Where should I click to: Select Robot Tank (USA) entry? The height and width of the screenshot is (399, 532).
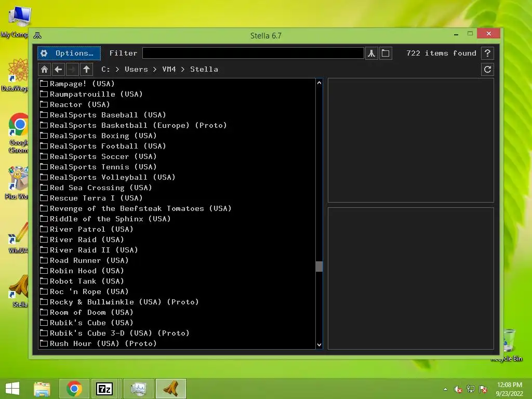pyautogui.click(x=177, y=281)
